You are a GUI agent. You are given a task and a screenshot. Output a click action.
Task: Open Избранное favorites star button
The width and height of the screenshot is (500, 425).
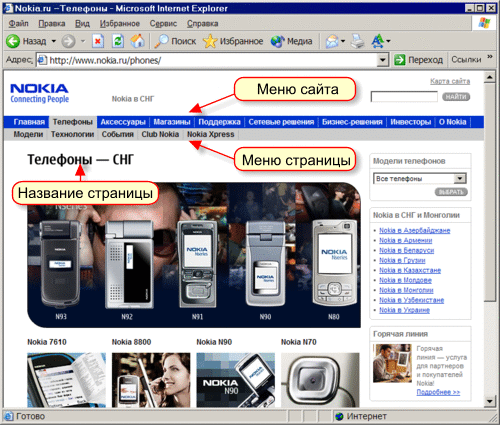[233, 41]
